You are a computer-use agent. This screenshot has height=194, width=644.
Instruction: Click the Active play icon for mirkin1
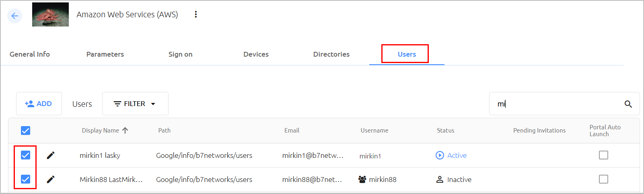pos(440,155)
